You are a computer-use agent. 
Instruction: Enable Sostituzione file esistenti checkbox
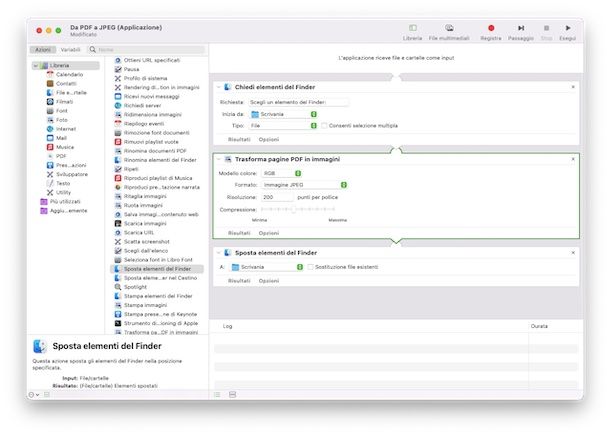[x=310, y=267]
